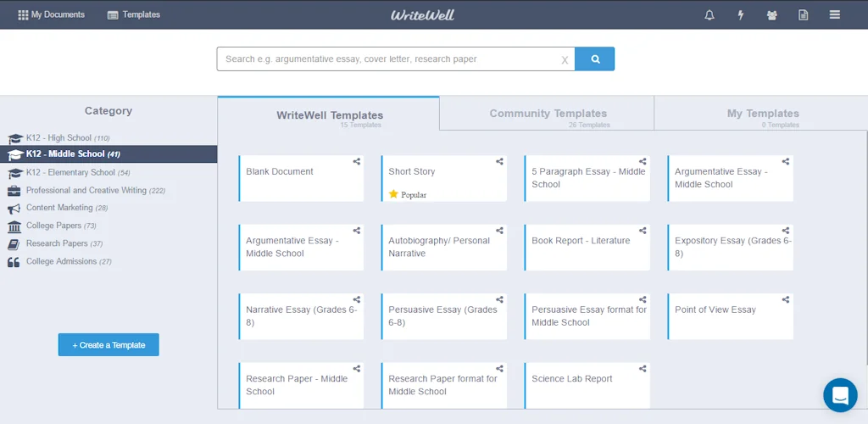Screen dimensions: 868x424
Task: Open the Short Story template
Action: pos(444,178)
